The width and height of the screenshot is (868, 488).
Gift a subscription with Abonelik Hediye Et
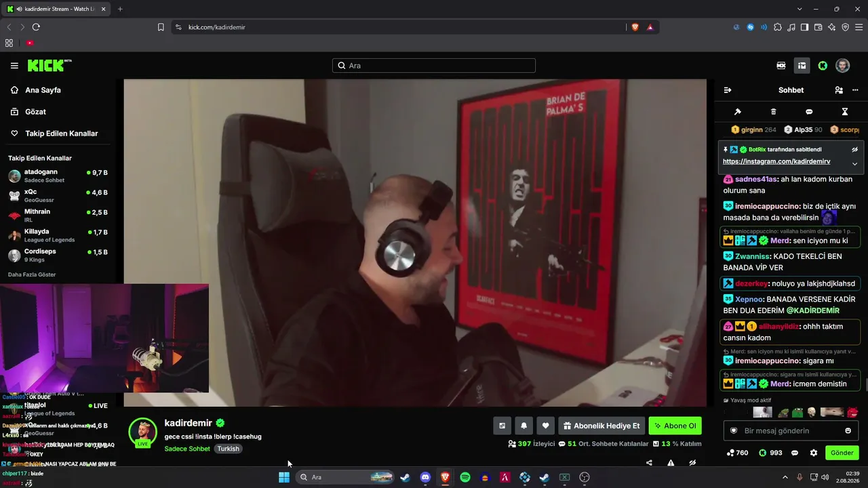tap(601, 426)
